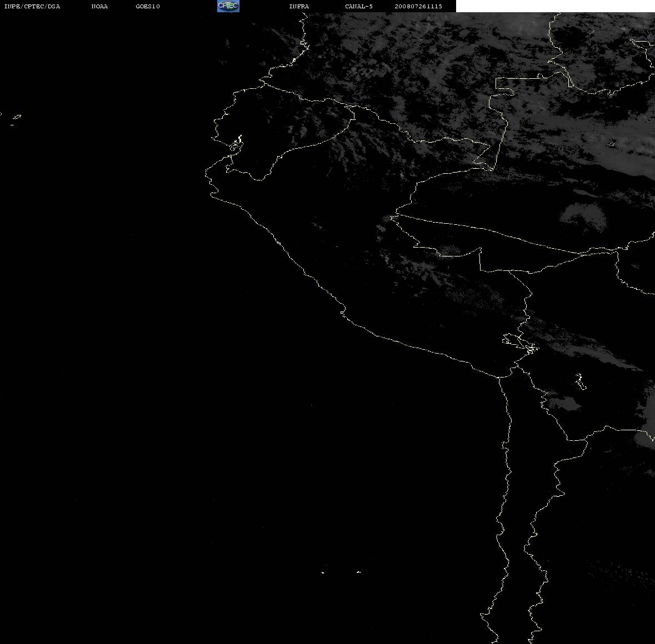This screenshot has height=644, width=655.
Task: Click the CANAL-5 label
Action: pyautogui.click(x=358, y=6)
